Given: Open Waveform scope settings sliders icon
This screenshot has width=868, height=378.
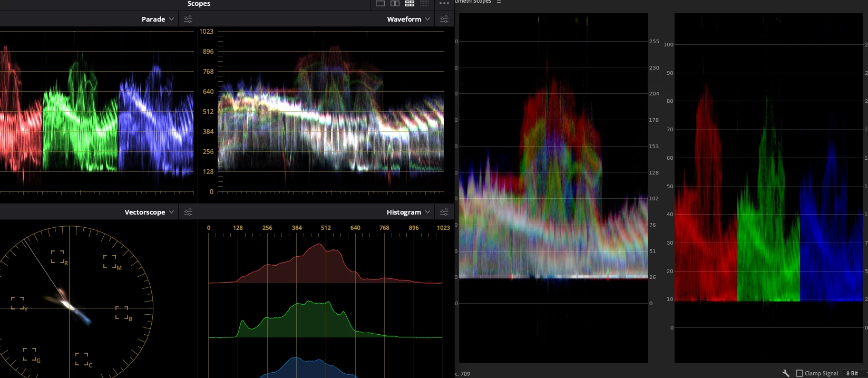Looking at the screenshot, I should [444, 19].
